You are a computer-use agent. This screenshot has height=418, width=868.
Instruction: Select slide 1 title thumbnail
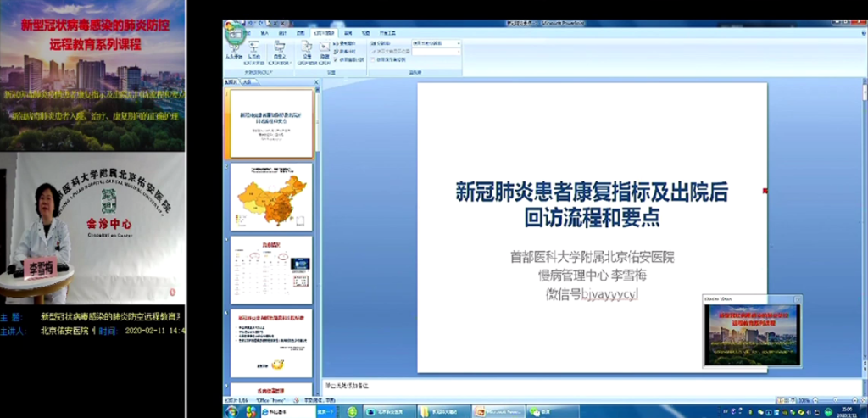tap(271, 124)
